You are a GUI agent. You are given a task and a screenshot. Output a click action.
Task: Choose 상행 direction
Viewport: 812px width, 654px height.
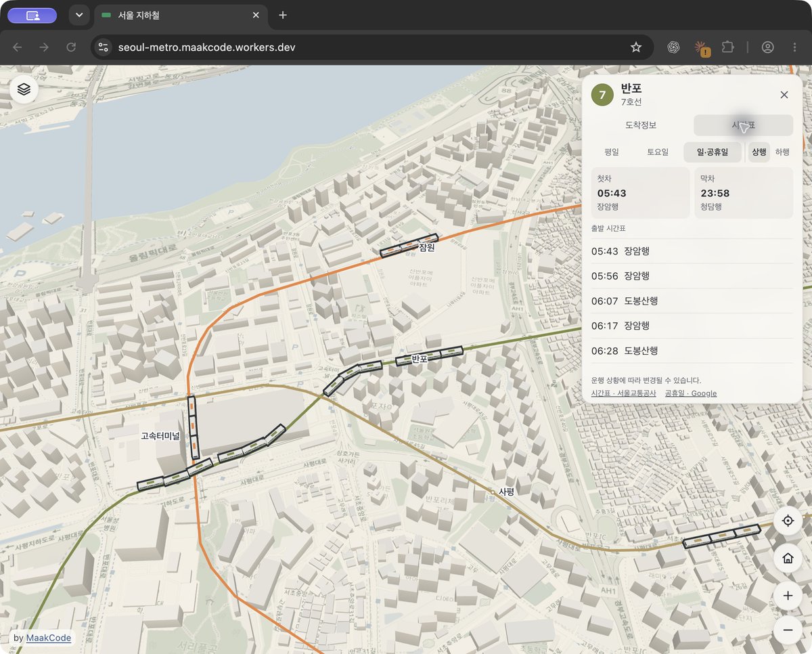click(759, 152)
